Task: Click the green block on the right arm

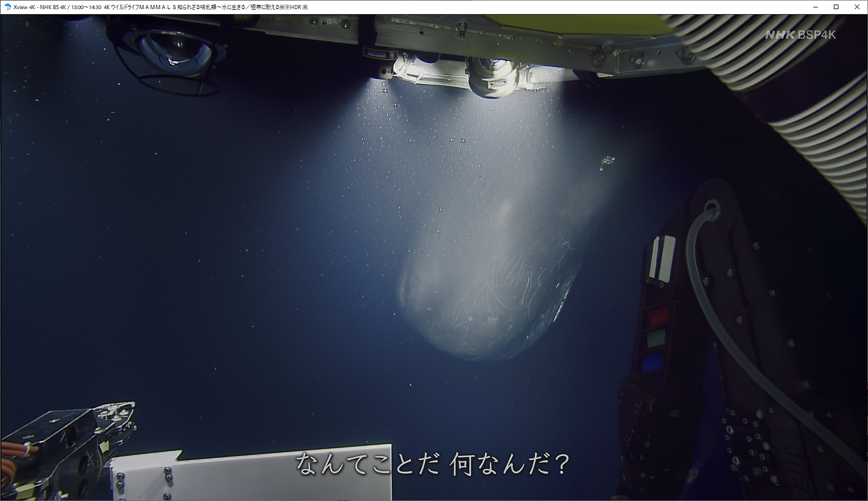Action: coord(655,339)
